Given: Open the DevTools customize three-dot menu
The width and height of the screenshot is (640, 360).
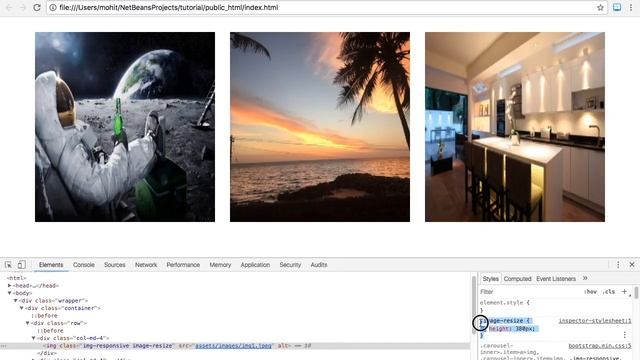Looking at the screenshot, I should [618, 264].
